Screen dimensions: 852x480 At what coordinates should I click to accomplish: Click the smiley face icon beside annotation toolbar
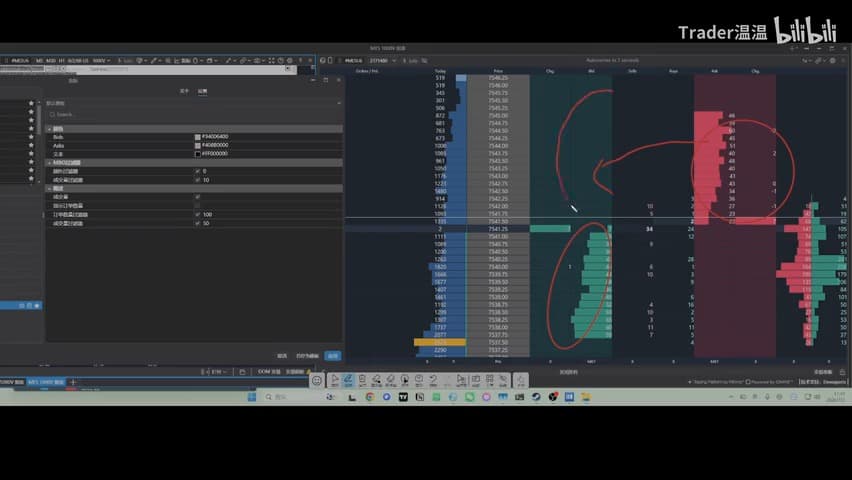pos(316,381)
